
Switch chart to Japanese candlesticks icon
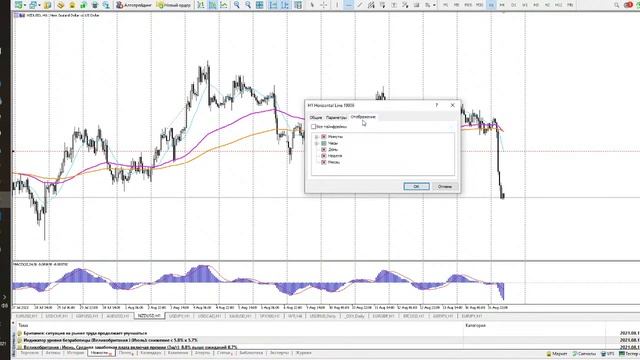pos(213,5)
